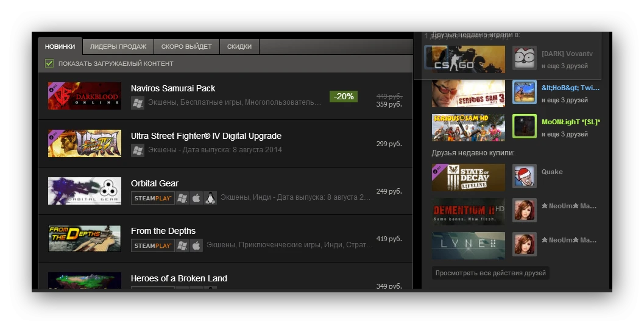This screenshot has height=324, width=644.
Task: Click Windows icon in Orbital Gear row
Action: (x=182, y=198)
